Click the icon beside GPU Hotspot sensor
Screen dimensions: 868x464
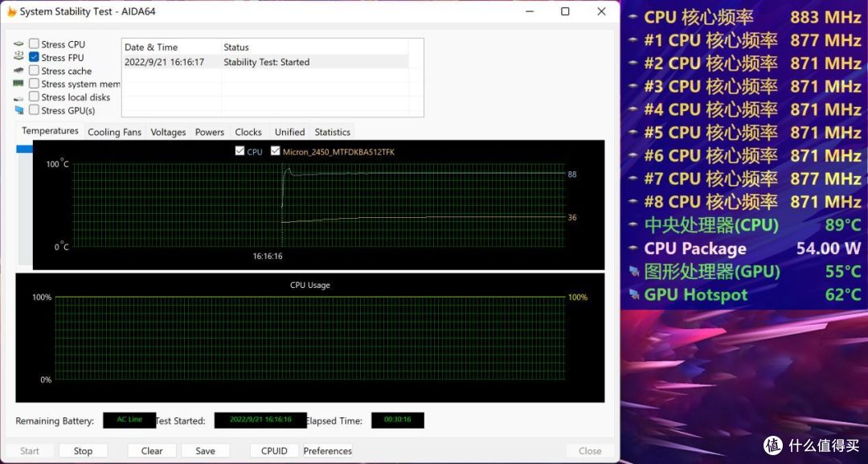coord(633,294)
